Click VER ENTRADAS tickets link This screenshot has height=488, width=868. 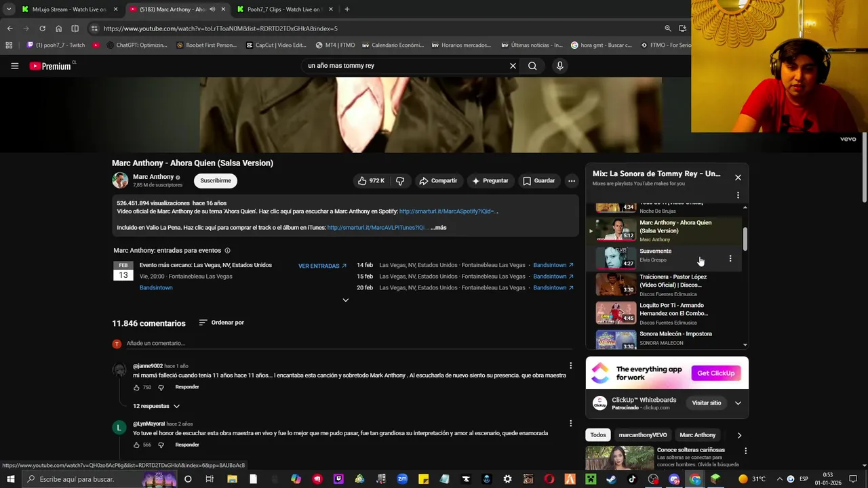[x=322, y=266]
